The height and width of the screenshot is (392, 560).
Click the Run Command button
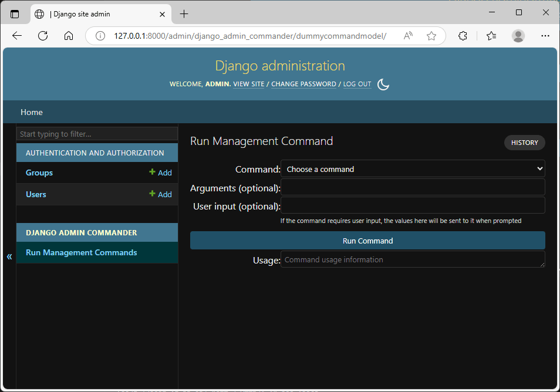[367, 241]
